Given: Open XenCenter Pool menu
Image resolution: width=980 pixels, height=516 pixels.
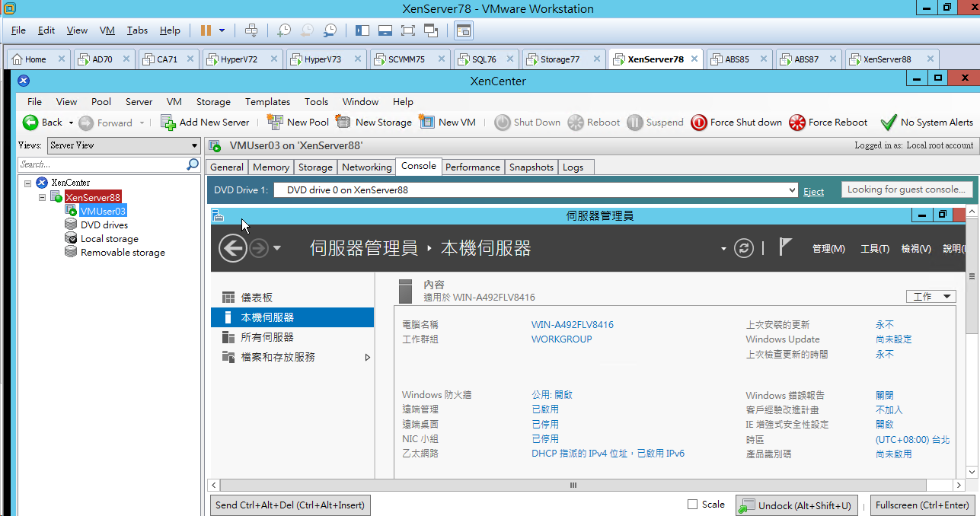Looking at the screenshot, I should tap(101, 101).
